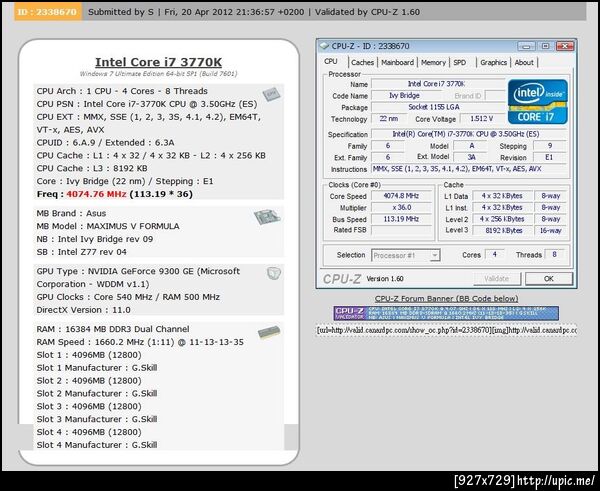
Task: Open the SPD tab
Action: (x=460, y=62)
